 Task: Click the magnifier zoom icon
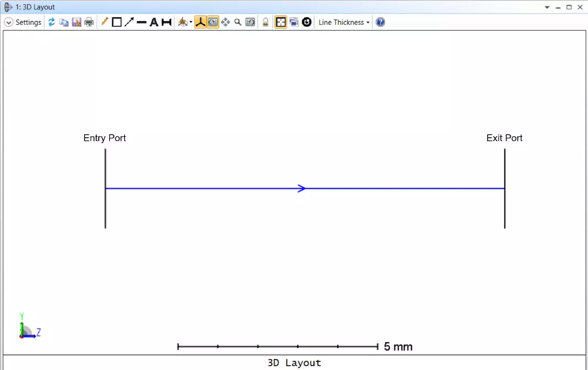(238, 22)
